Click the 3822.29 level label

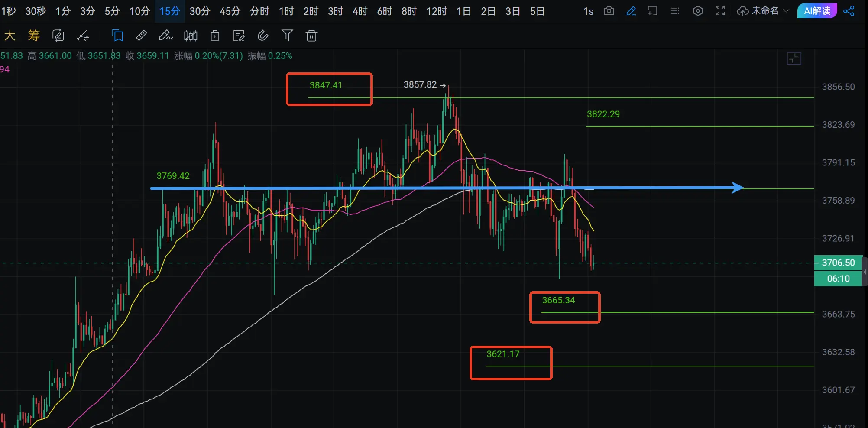click(x=603, y=114)
